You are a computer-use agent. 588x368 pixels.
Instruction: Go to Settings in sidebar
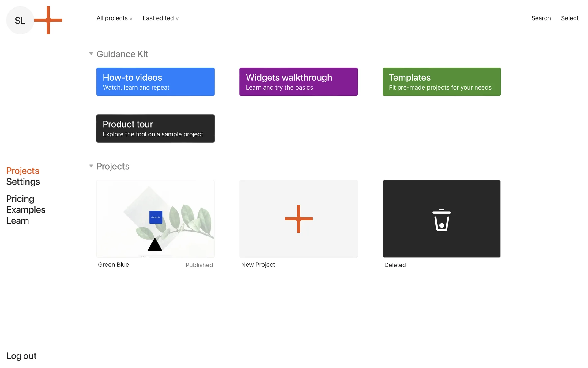click(x=23, y=182)
